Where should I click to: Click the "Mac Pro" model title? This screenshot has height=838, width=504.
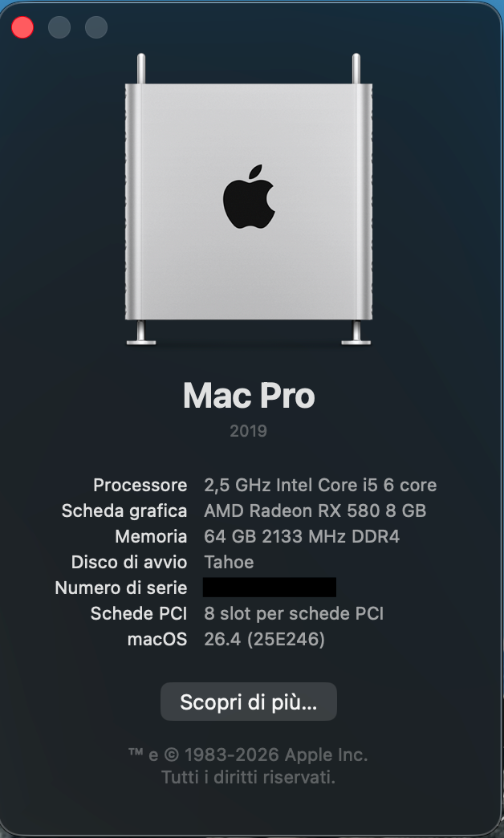pos(249,395)
